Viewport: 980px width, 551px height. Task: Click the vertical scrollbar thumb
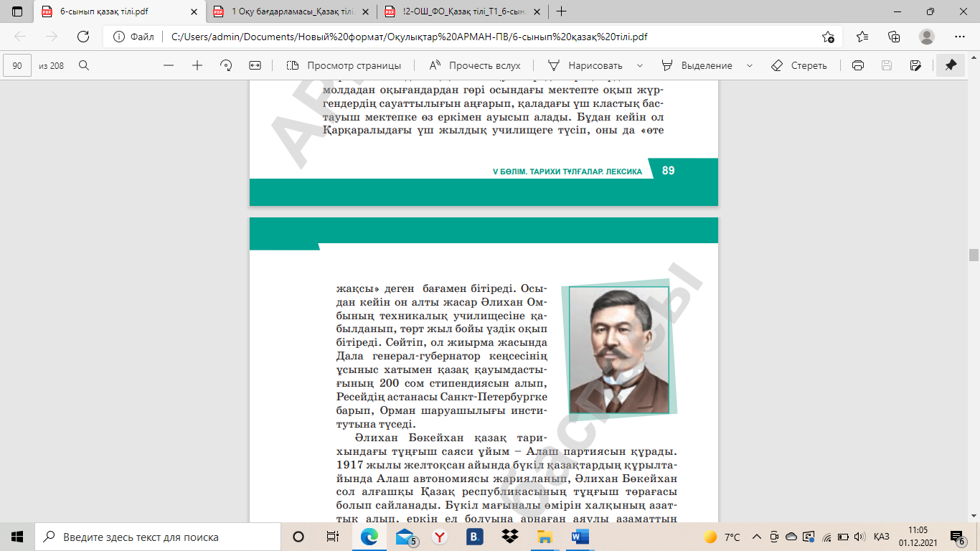coord(974,255)
